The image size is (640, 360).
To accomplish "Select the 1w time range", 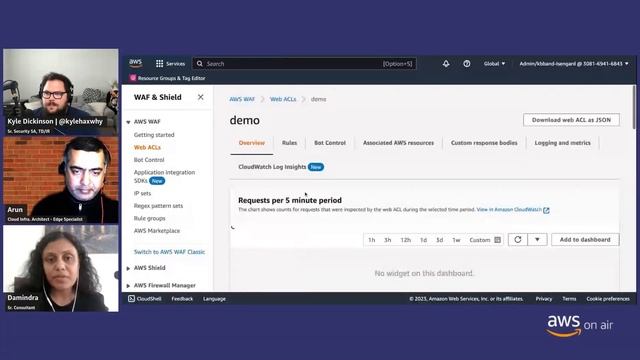I will [456, 240].
